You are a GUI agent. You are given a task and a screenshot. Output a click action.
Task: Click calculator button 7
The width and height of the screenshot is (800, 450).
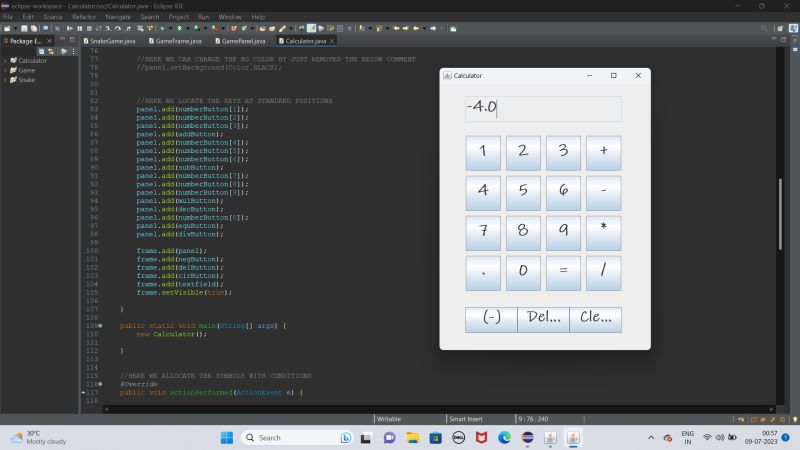[483, 233]
